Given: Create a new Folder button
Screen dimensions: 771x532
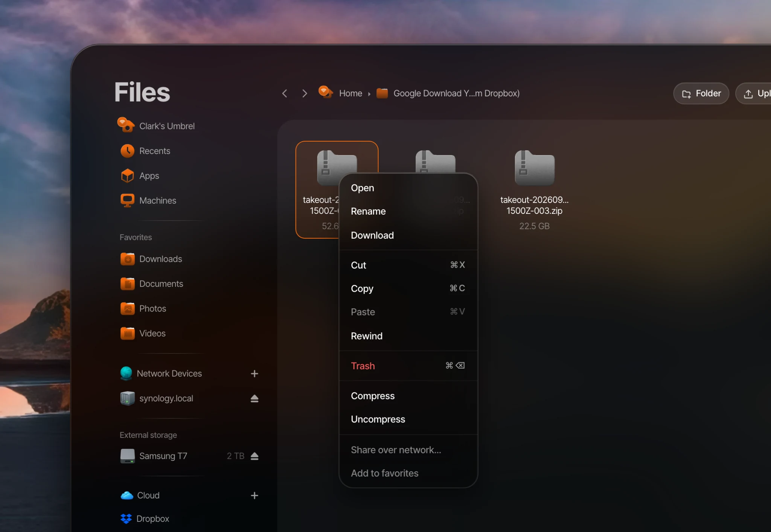Looking at the screenshot, I should [701, 93].
